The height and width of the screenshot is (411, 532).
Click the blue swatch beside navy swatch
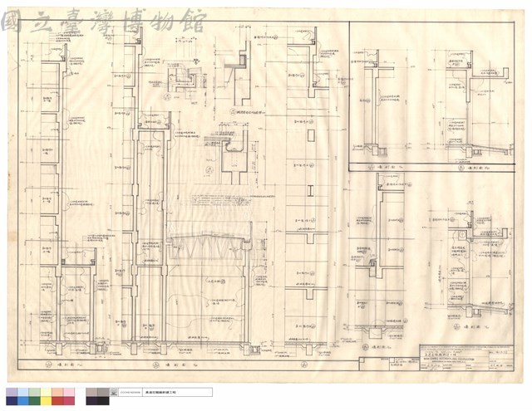click(x=22, y=401)
